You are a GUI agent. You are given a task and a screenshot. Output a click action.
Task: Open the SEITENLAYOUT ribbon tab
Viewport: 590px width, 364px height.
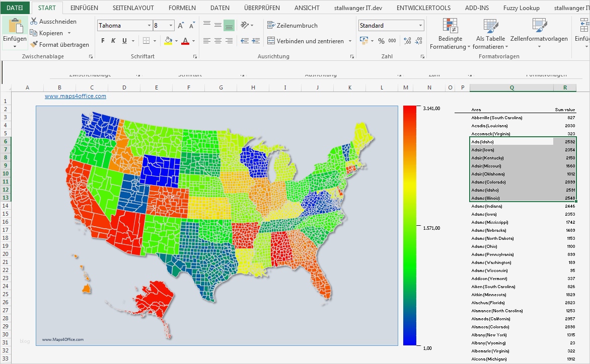tap(133, 8)
